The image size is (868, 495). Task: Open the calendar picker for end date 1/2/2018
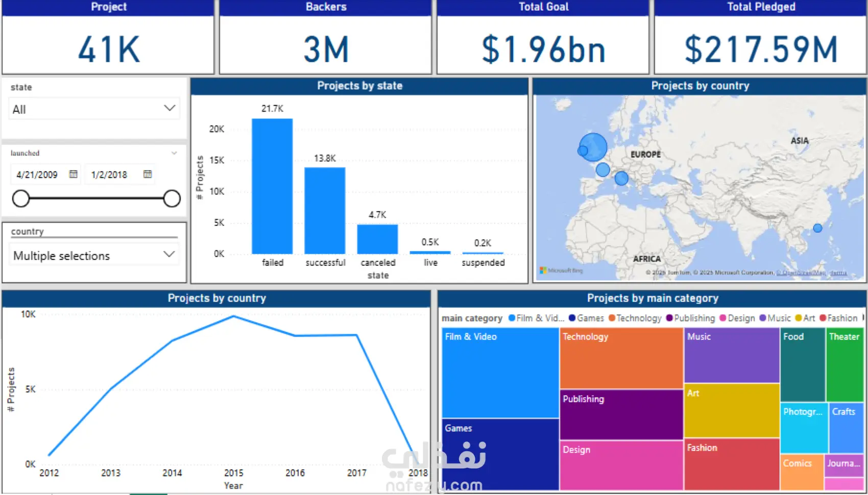148,174
